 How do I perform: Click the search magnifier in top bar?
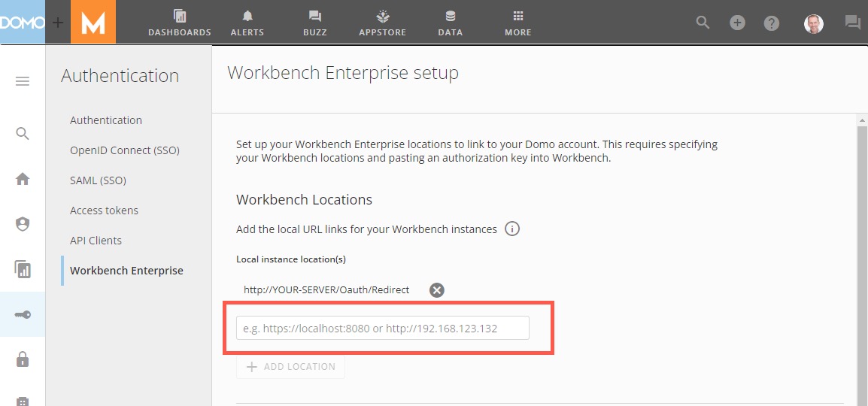[703, 23]
